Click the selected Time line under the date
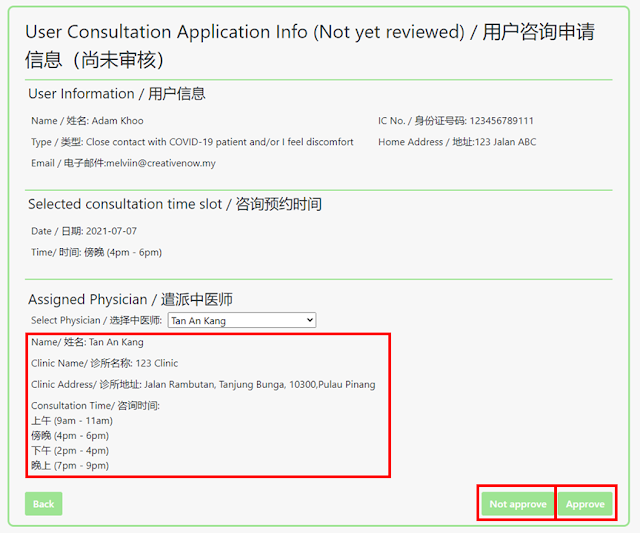 click(x=96, y=253)
